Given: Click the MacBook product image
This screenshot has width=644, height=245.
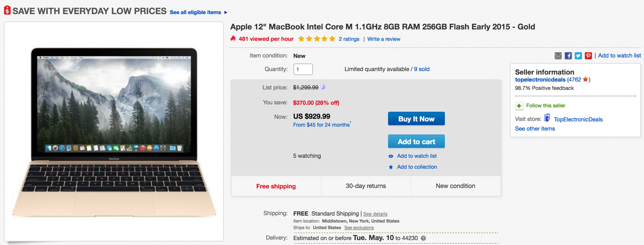Looking at the screenshot, I should (114, 131).
